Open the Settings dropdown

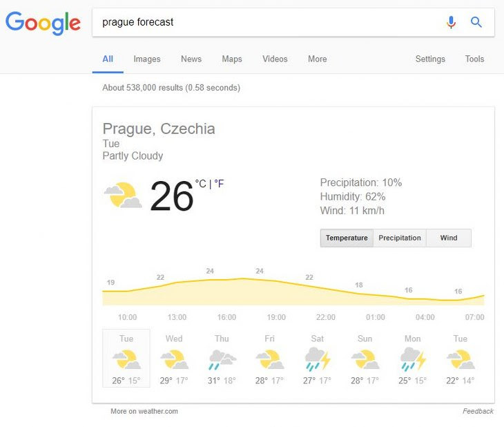coord(430,59)
